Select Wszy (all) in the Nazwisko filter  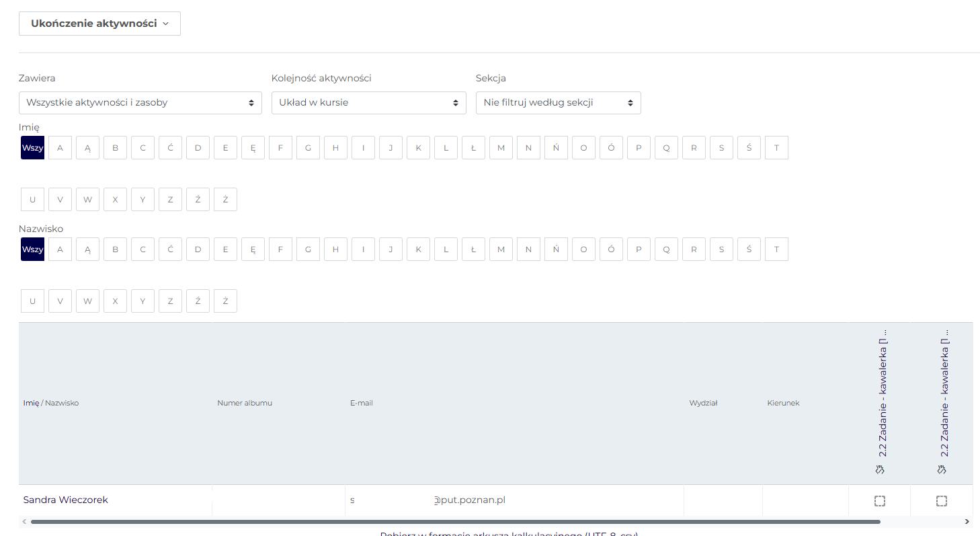pos(32,249)
